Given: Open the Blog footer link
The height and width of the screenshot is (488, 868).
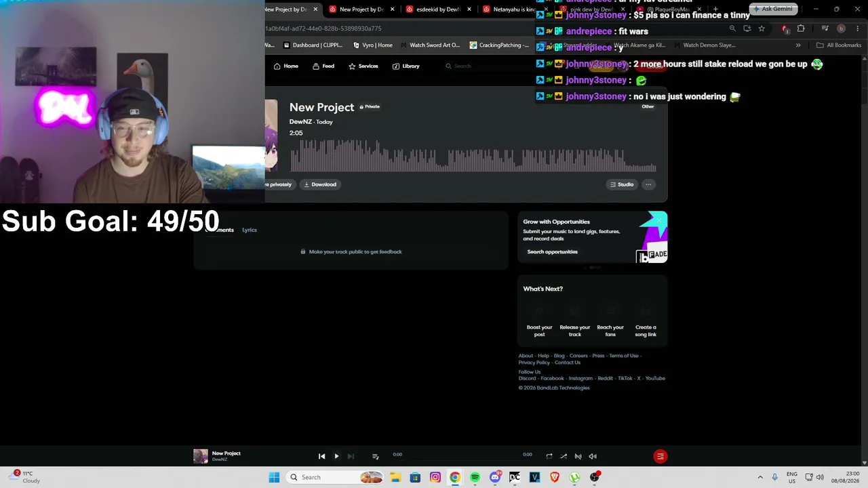Looking at the screenshot, I should click(559, 356).
